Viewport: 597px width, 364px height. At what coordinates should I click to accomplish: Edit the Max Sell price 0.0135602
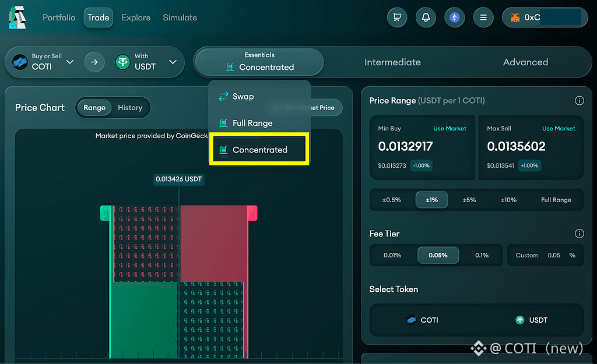(x=517, y=146)
